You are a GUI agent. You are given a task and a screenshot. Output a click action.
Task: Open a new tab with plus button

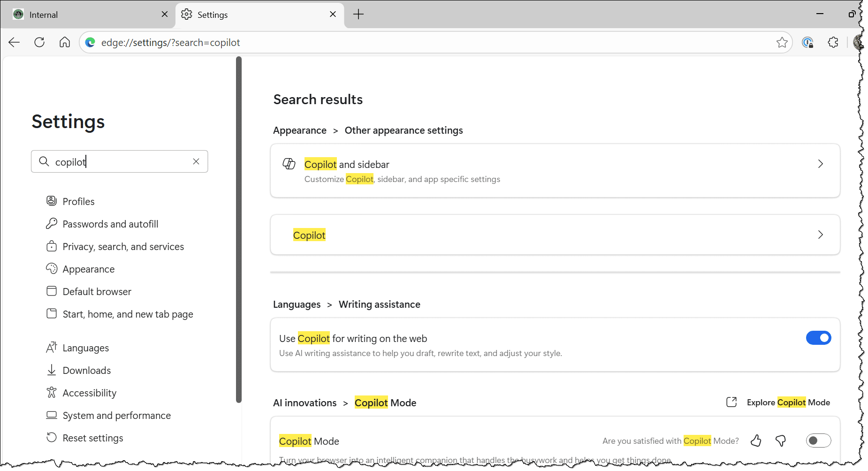(358, 15)
